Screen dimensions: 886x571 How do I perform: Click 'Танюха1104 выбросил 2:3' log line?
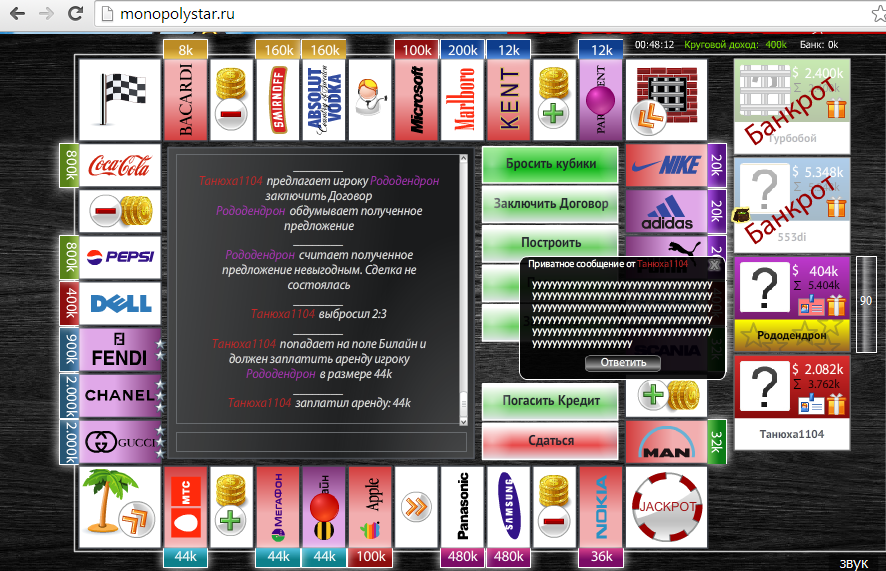(319, 314)
